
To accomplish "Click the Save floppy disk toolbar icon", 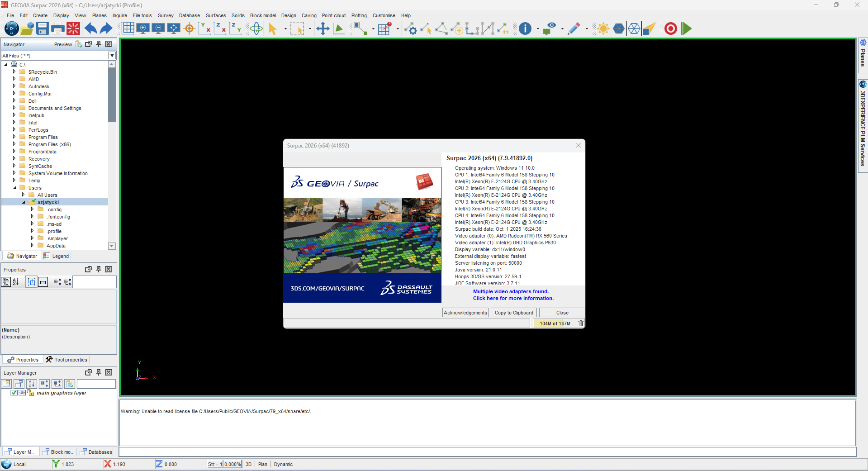I will point(42,29).
